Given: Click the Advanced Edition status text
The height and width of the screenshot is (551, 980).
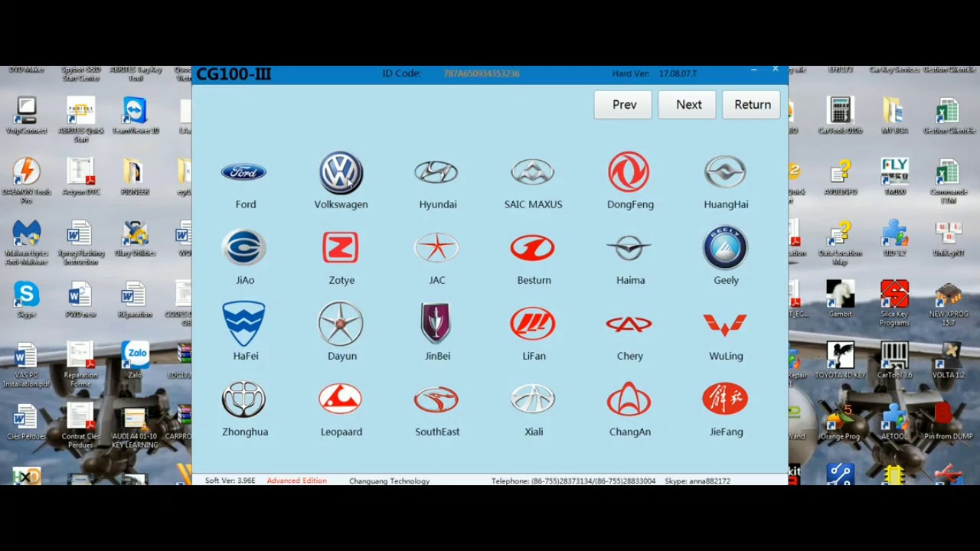Looking at the screenshot, I should (x=297, y=481).
